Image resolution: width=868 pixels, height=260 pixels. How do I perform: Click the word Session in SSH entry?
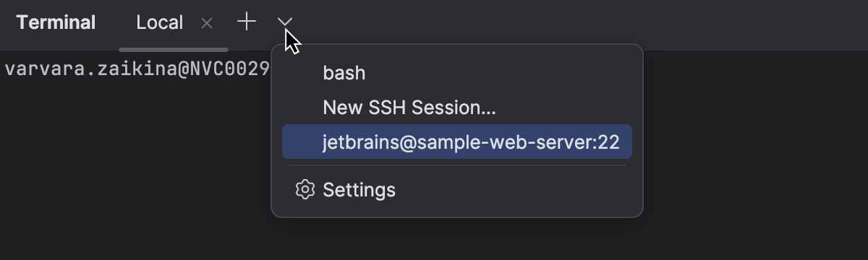[452, 108]
